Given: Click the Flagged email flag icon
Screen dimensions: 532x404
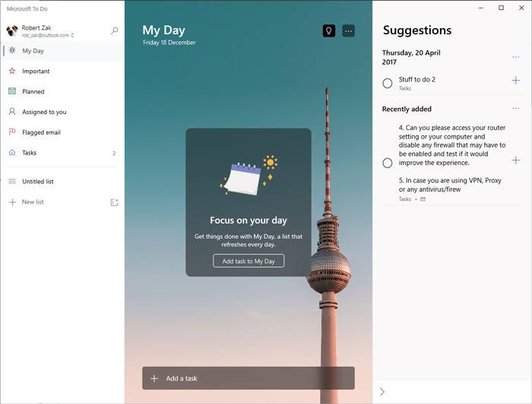Looking at the screenshot, I should click(12, 132).
